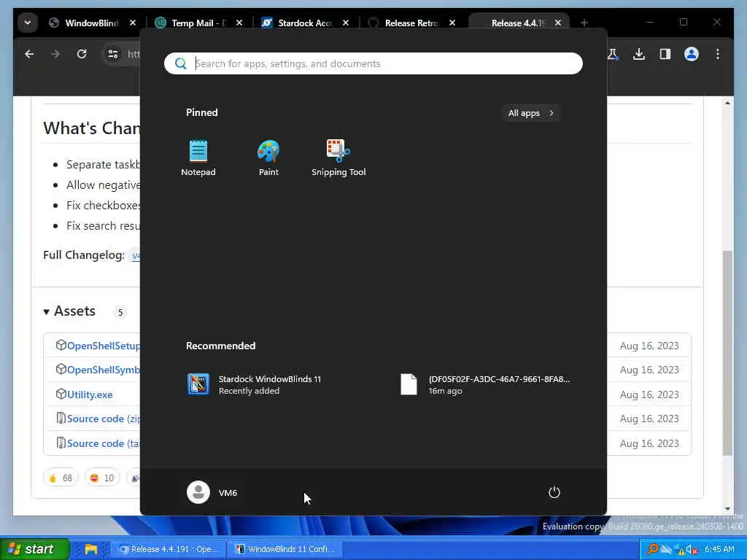Click the network warning tray icon

coord(679,550)
